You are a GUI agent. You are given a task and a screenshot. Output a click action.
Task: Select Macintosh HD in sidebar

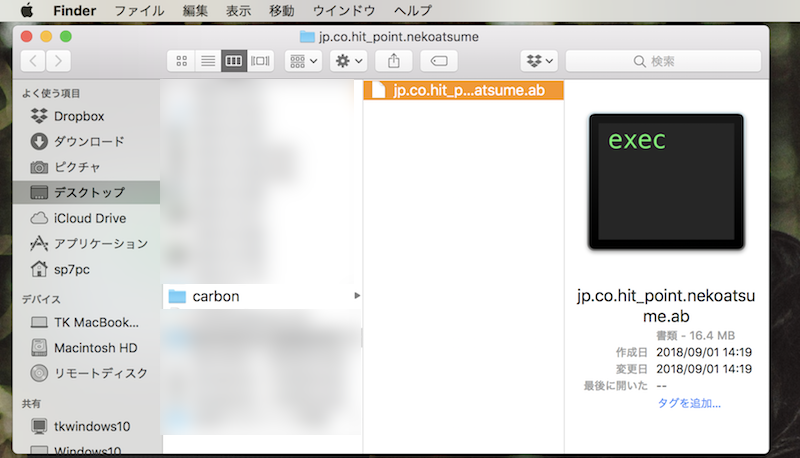(x=87, y=348)
